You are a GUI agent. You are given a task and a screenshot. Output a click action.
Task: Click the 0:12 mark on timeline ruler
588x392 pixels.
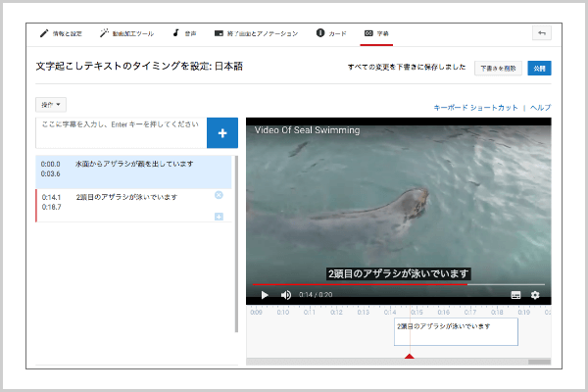pyautogui.click(x=336, y=312)
